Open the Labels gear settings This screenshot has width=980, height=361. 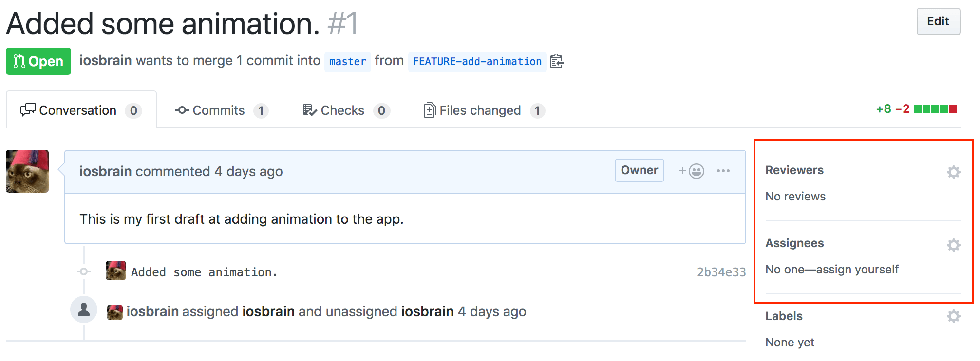click(x=953, y=316)
